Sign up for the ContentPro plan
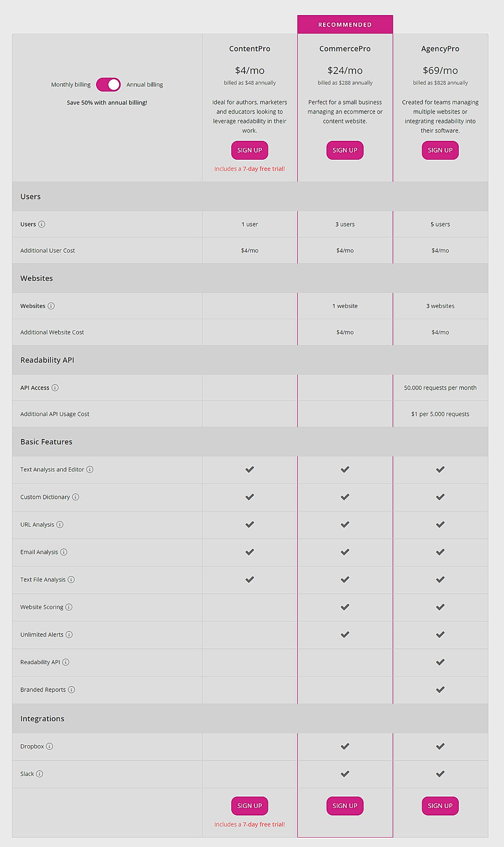Image resolution: width=504 pixels, height=847 pixels. [x=250, y=150]
